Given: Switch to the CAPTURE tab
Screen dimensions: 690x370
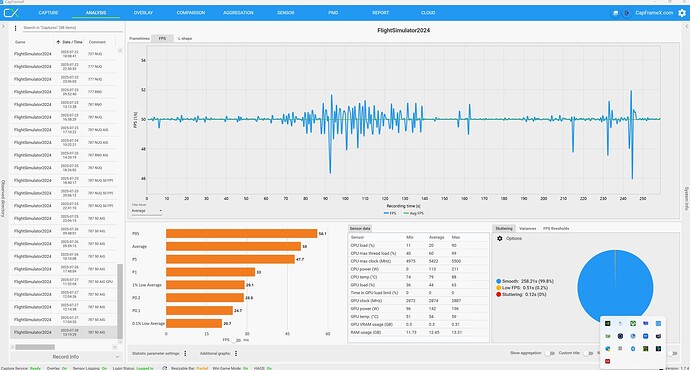Looking at the screenshot, I should coord(48,13).
